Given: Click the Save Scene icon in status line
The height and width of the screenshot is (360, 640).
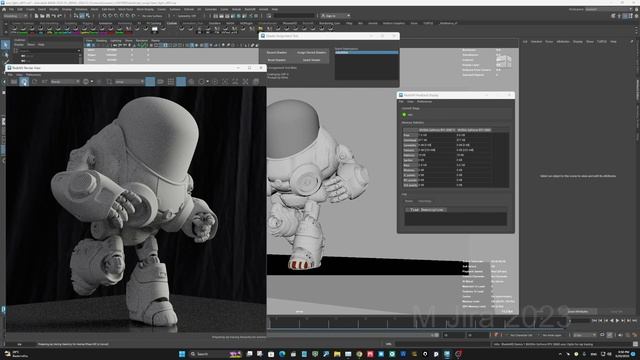Looking at the screenshot, I should pos(48,16).
